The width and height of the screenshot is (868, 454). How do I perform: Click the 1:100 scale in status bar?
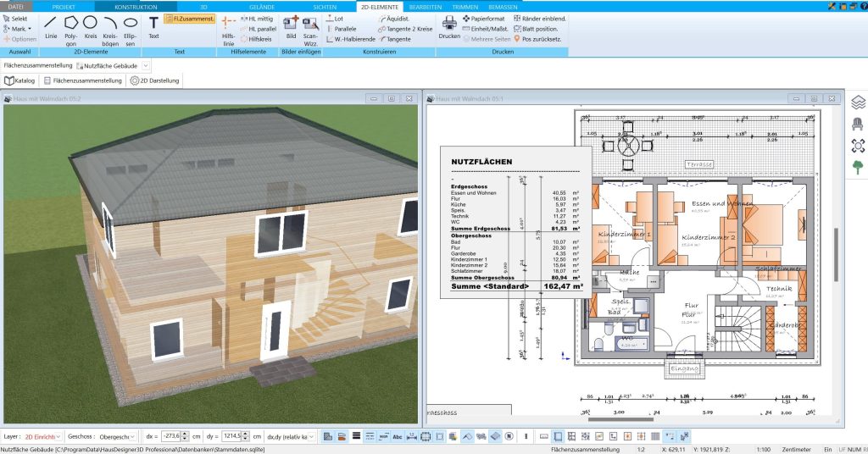(764, 450)
